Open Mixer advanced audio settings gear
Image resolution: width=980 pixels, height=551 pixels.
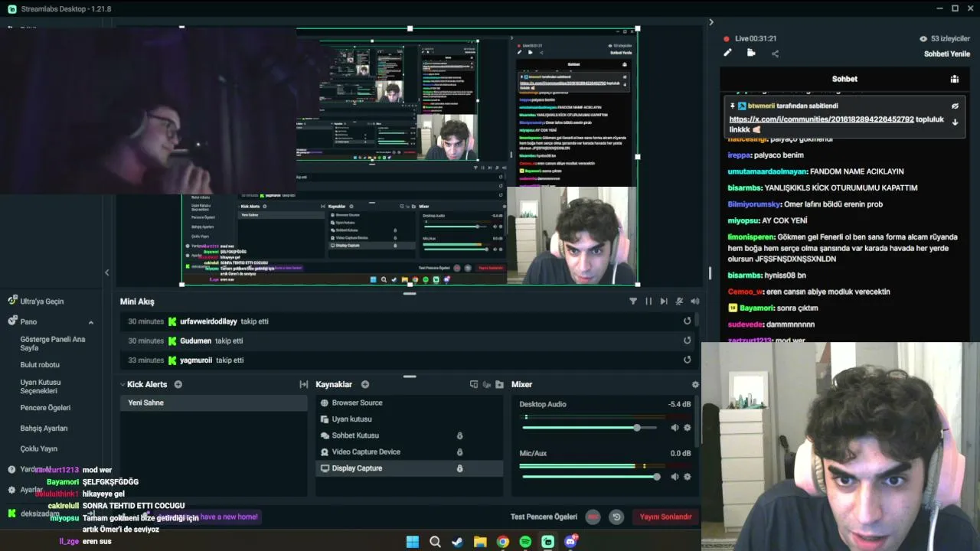(x=695, y=384)
